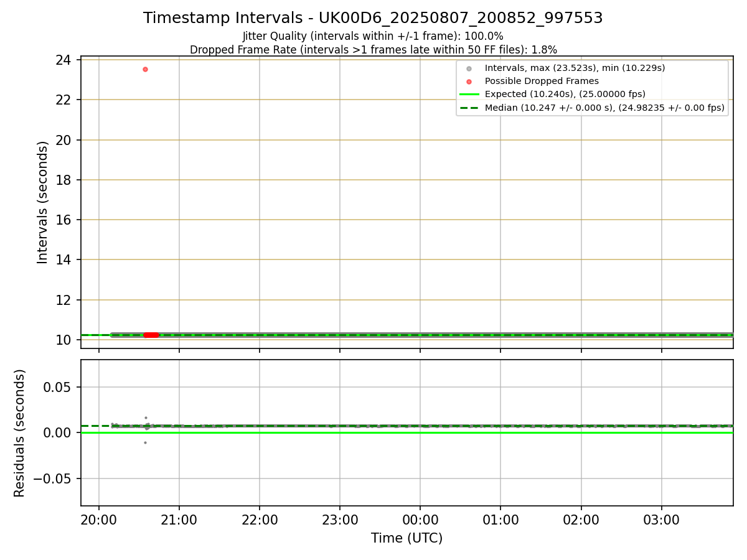Click the 21:00 x-axis tick label
Image resolution: width=747 pixels, height=560 pixels.
click(179, 520)
